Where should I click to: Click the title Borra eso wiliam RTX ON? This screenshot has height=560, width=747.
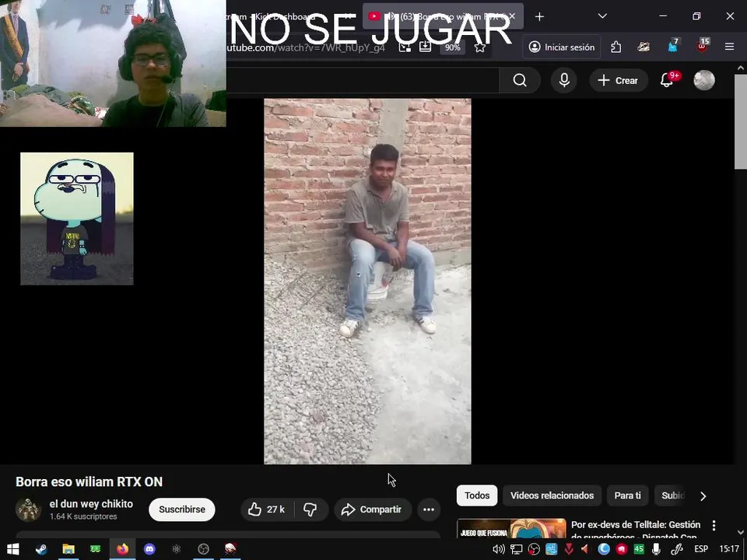[x=89, y=482]
